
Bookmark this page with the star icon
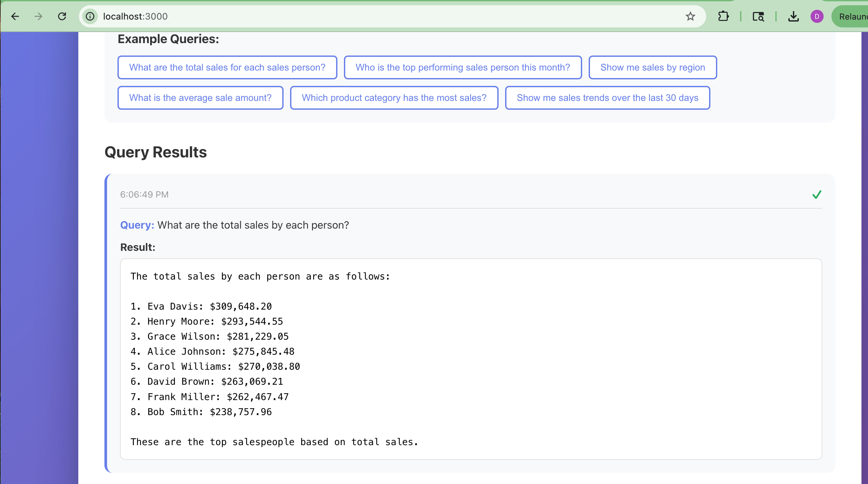690,16
